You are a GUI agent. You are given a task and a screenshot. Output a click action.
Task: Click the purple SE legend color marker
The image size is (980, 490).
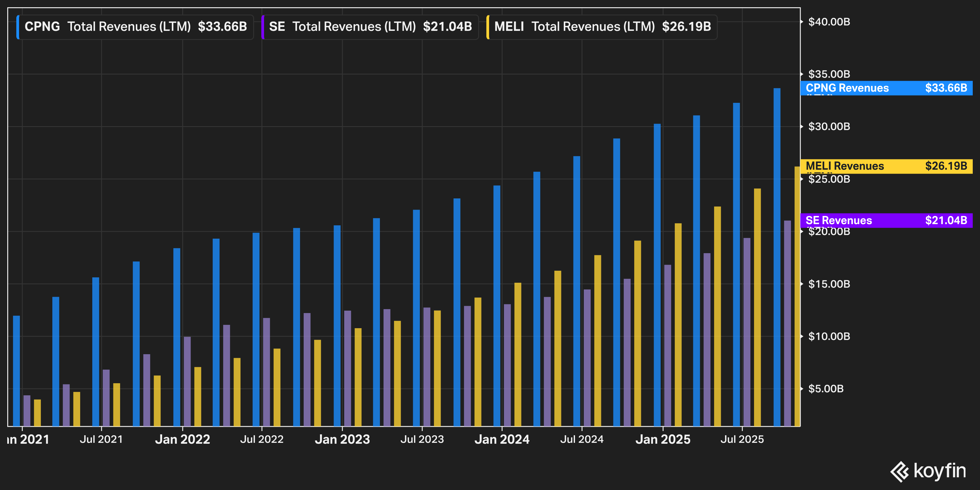tap(263, 27)
